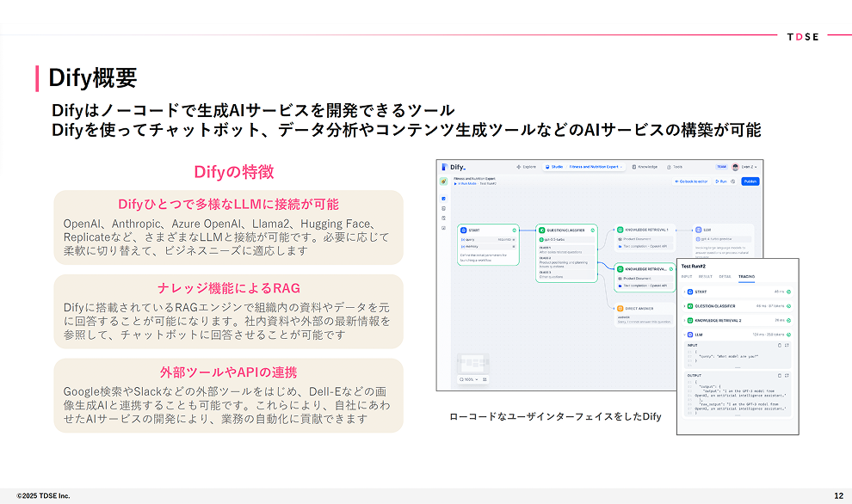Collapse the LLM step in the tracing list

click(x=685, y=334)
